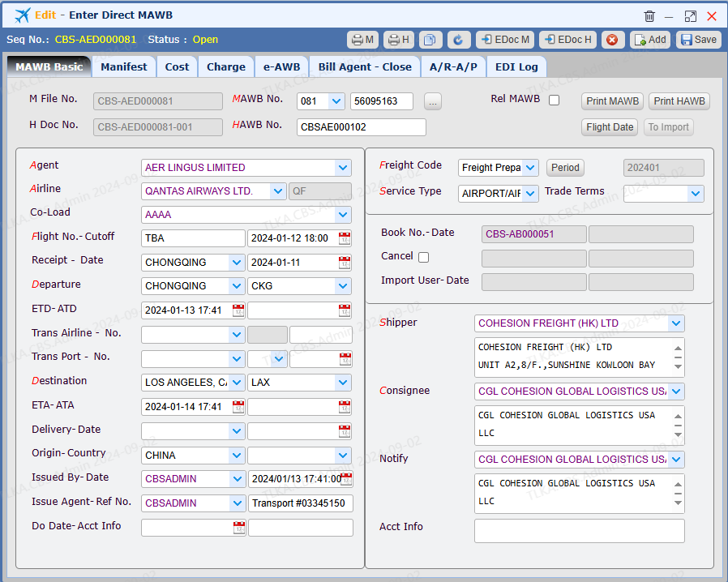This screenshot has width=728, height=582.
Task: Expand the Consignee dropdown
Action: click(676, 392)
